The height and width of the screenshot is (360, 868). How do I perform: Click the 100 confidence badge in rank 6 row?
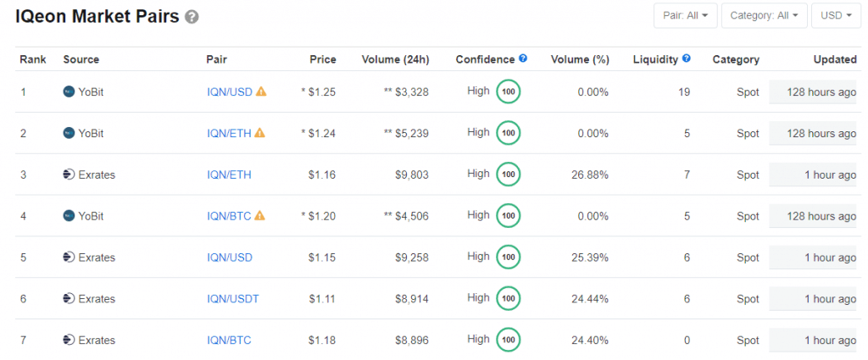508,299
